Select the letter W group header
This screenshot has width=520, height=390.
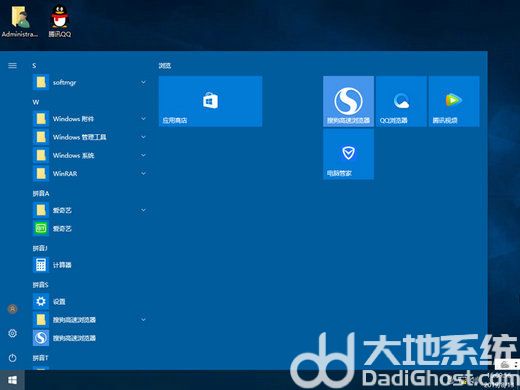tap(36, 102)
